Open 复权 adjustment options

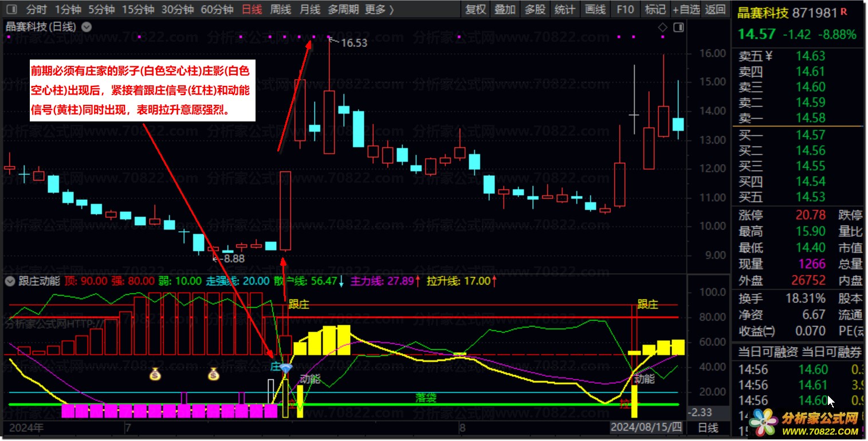(476, 9)
